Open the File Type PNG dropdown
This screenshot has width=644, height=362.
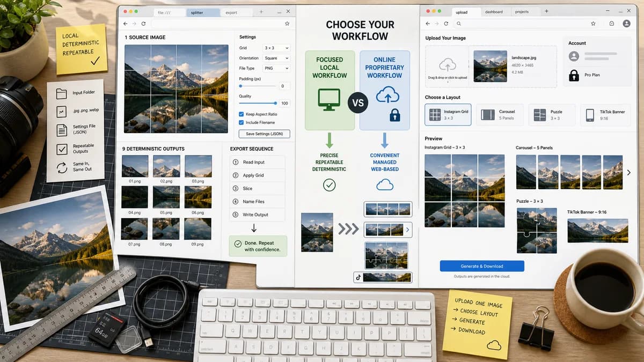[x=276, y=68]
